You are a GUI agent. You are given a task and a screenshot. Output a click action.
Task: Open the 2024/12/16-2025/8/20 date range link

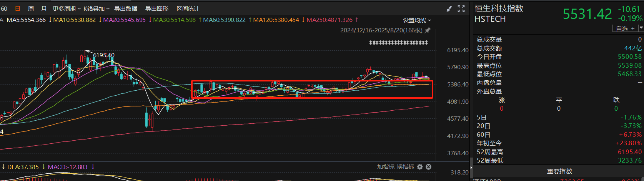coord(381,30)
